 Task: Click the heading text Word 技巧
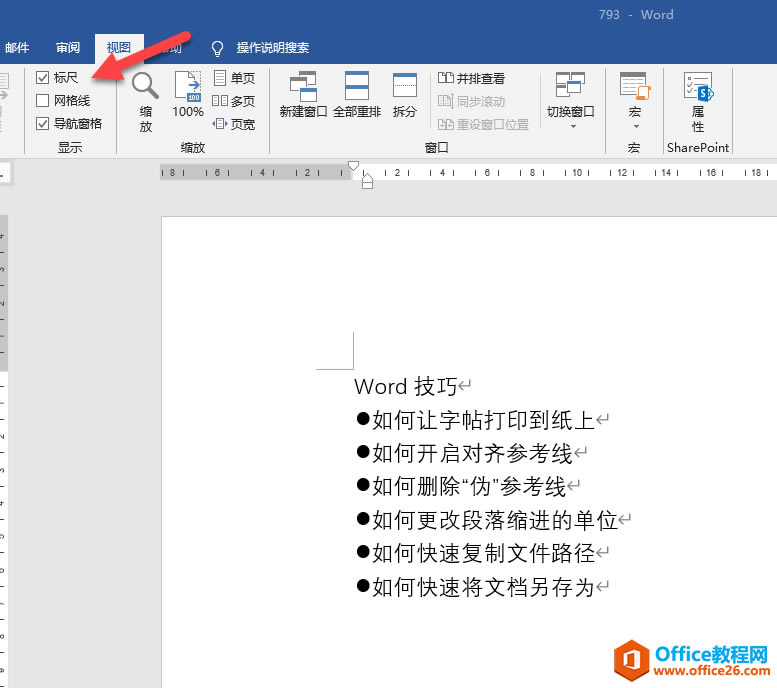point(405,387)
